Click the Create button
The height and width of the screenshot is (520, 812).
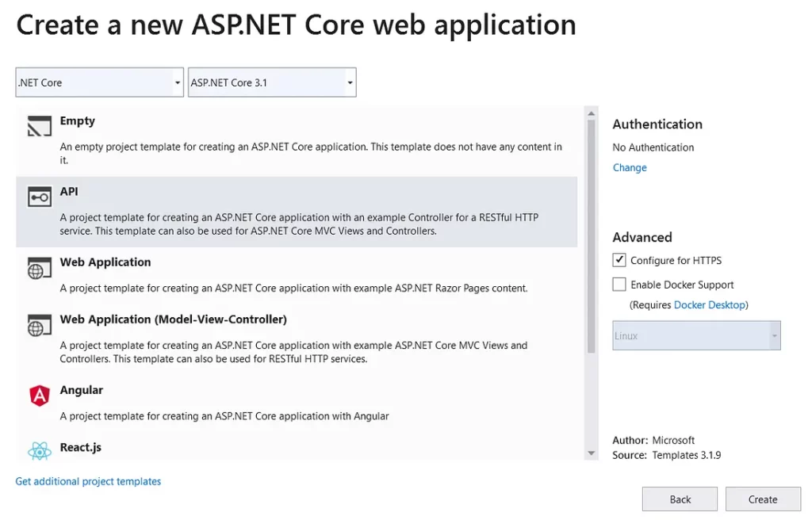763,499
